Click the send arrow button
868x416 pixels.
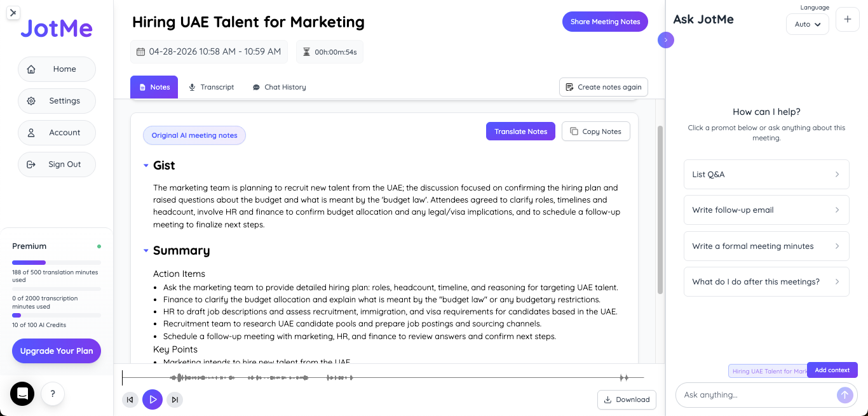tap(844, 395)
